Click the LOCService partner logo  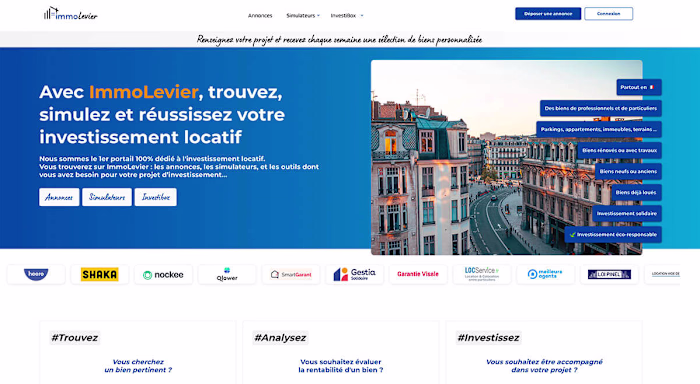pos(482,274)
